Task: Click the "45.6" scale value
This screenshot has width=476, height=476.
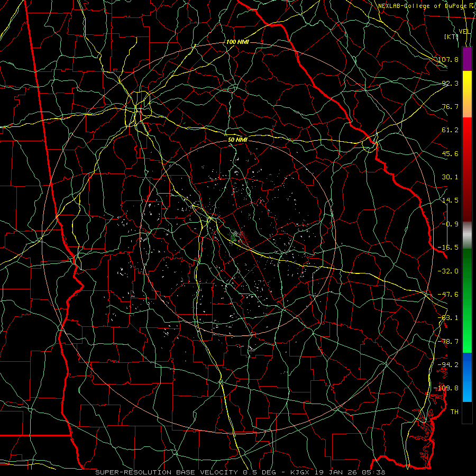Action: click(x=450, y=153)
